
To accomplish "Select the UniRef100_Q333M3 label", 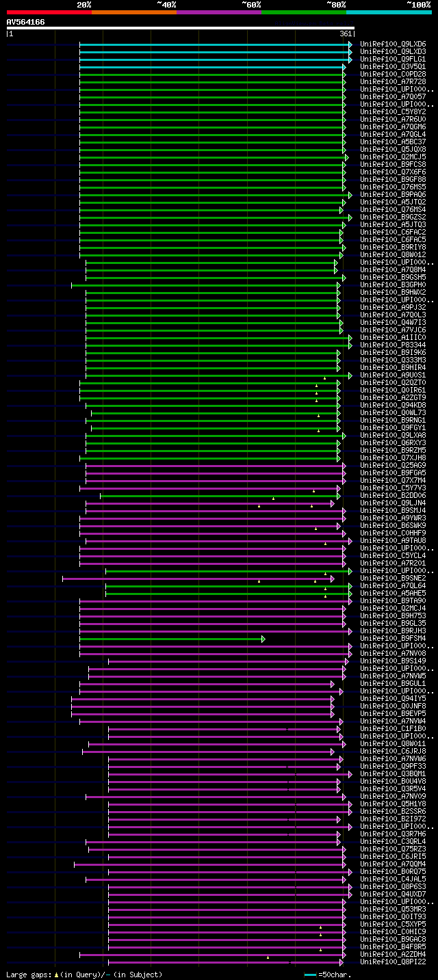I will [x=393, y=360].
